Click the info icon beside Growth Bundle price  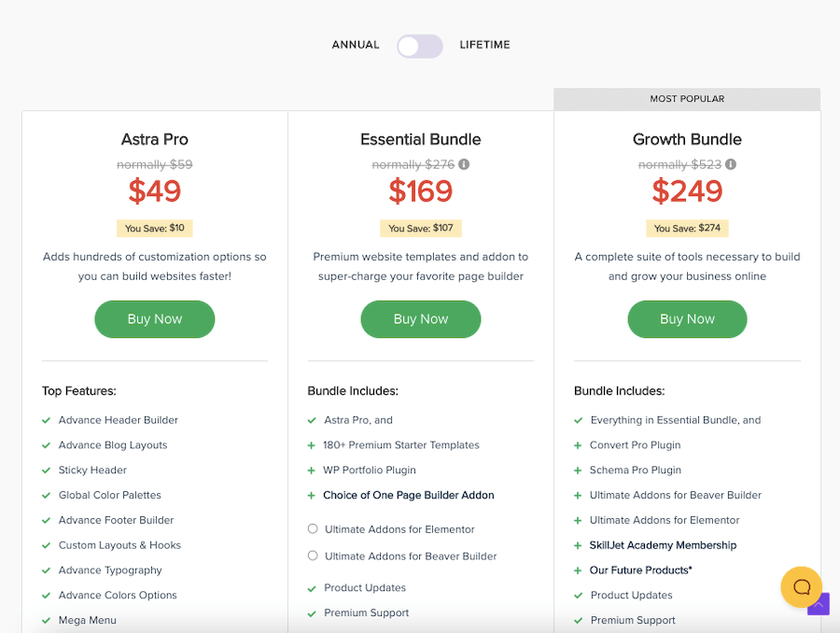[731, 164]
